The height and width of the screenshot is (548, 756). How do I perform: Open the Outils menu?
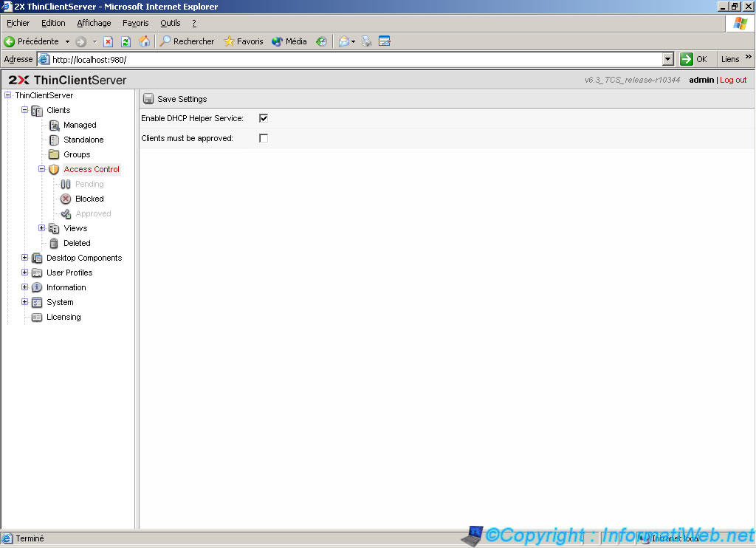tap(171, 23)
